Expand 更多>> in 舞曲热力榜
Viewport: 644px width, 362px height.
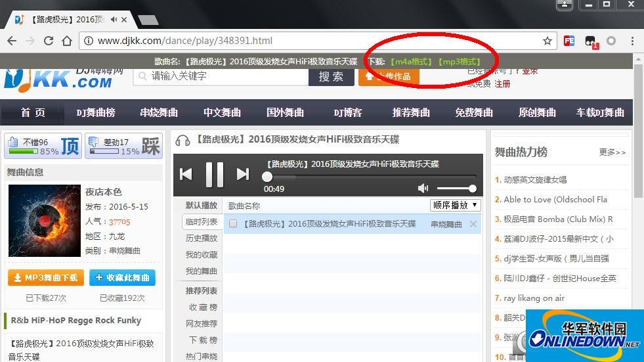(612, 152)
